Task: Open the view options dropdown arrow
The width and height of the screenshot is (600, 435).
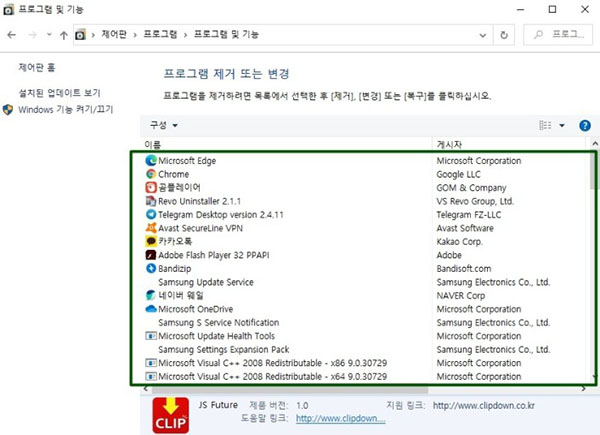Action: point(562,125)
